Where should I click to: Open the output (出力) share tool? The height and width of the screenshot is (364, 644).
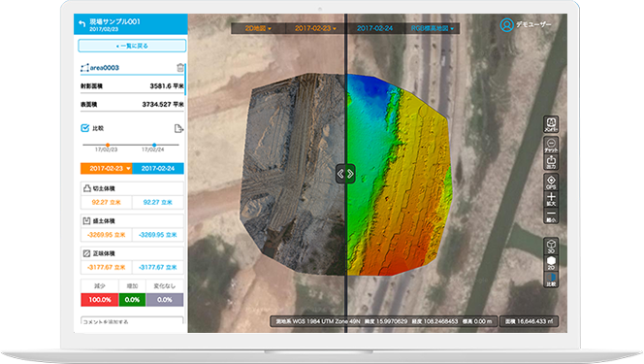pos(551,162)
